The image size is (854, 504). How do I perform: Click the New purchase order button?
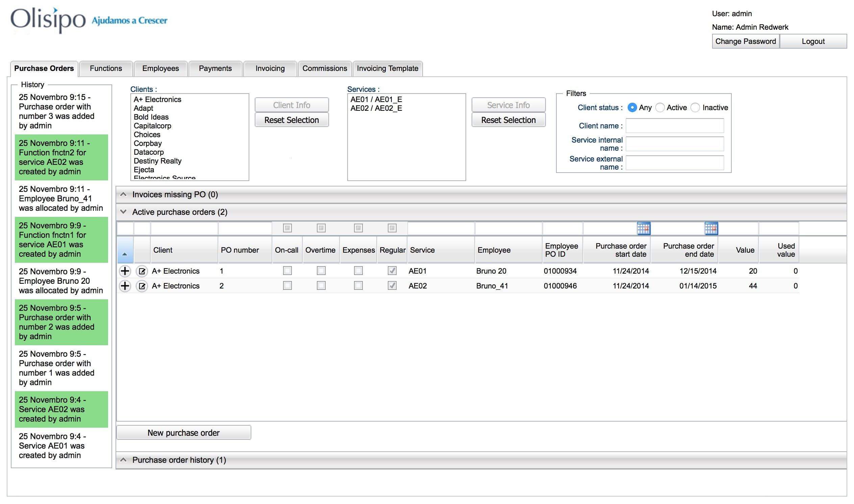click(184, 433)
